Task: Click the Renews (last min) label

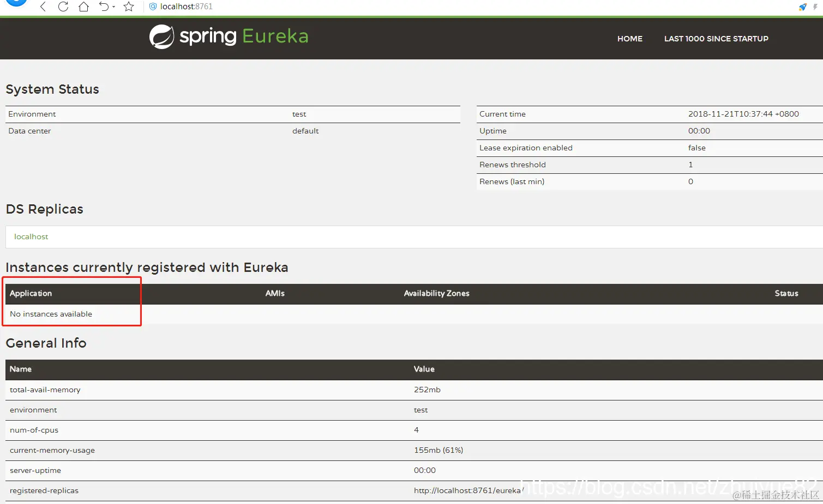Action: (x=512, y=181)
